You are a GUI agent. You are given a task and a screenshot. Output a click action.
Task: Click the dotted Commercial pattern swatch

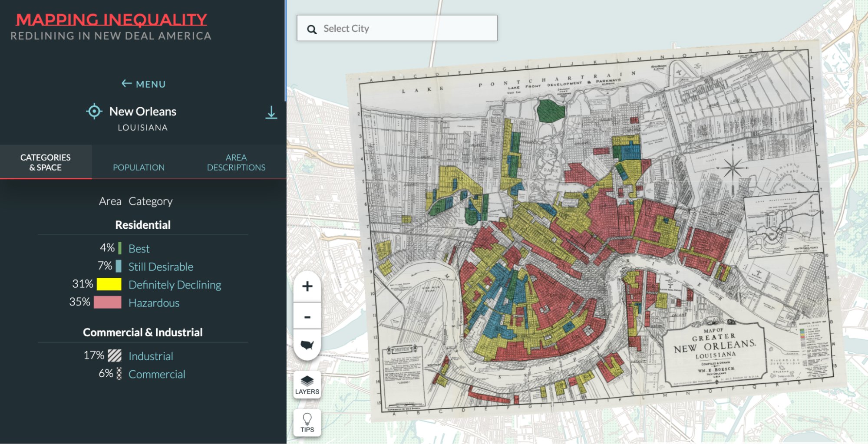point(119,374)
